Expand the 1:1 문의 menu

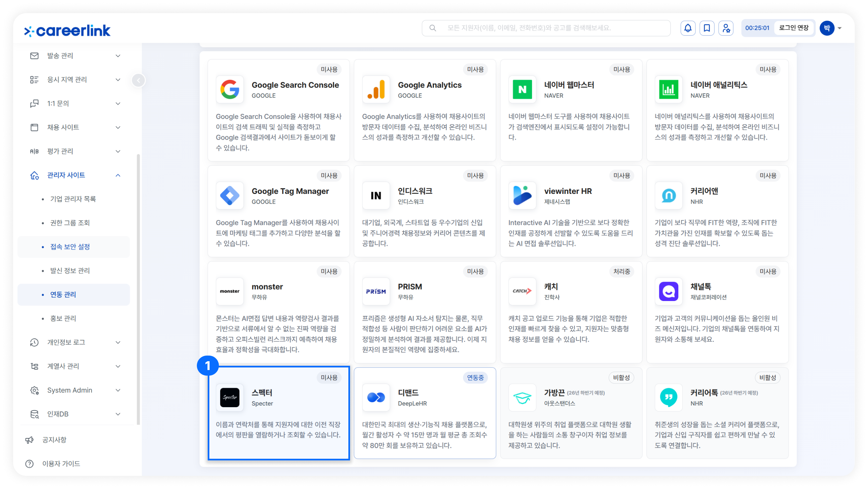[118, 104]
